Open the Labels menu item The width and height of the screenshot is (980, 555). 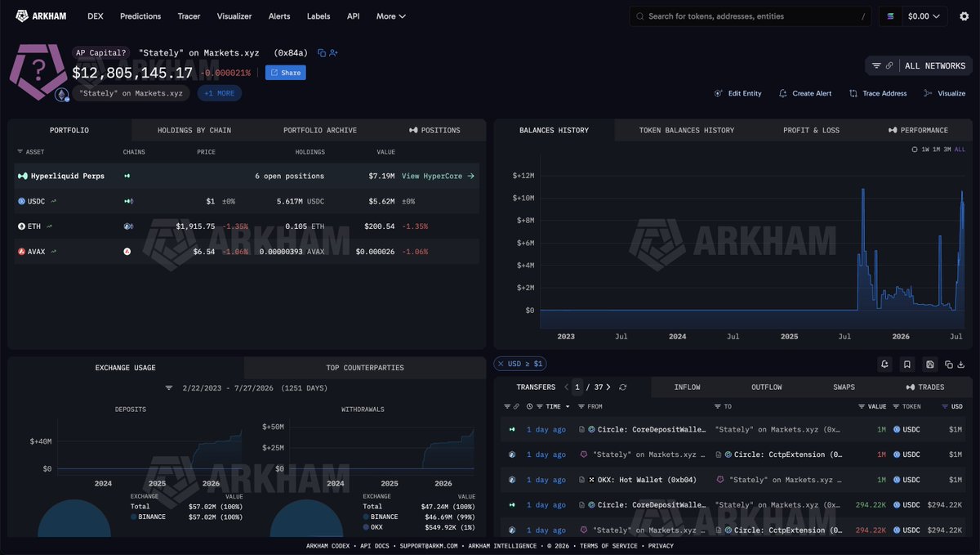pyautogui.click(x=318, y=16)
